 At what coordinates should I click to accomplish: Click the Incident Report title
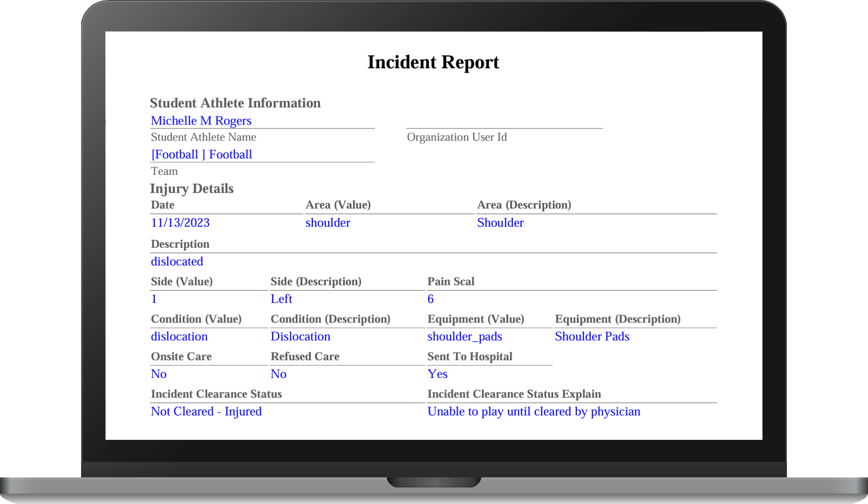[433, 62]
